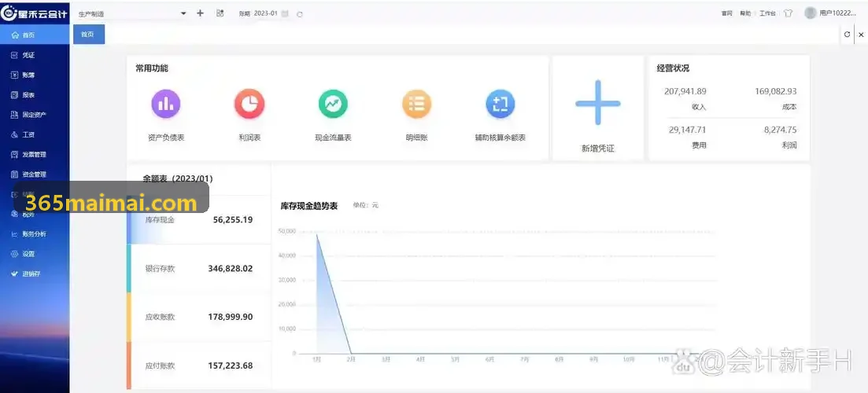Click the 346,828.02 bank deposit amount
The width and height of the screenshot is (868, 393).
pyautogui.click(x=231, y=269)
